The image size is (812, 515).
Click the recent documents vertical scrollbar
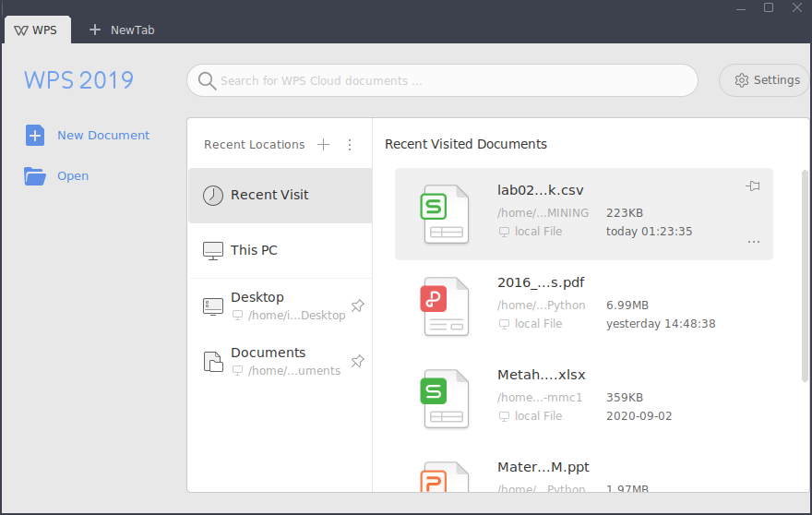click(x=805, y=276)
